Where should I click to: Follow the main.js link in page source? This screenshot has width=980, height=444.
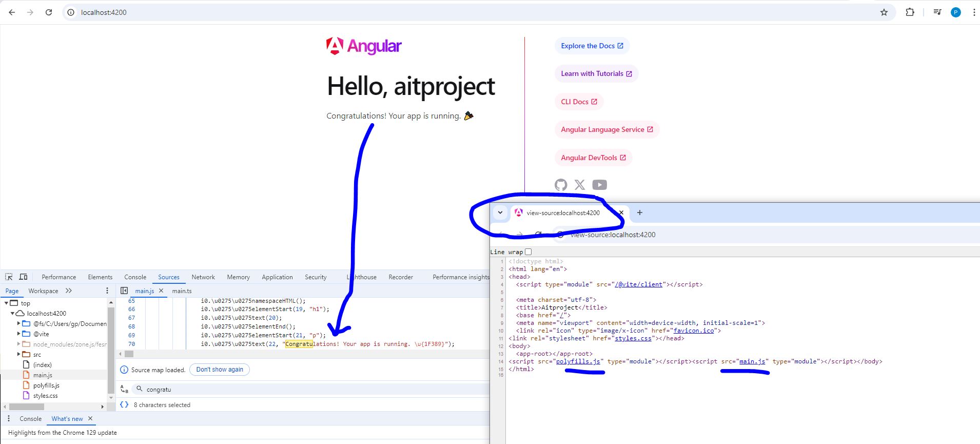pyautogui.click(x=752, y=361)
